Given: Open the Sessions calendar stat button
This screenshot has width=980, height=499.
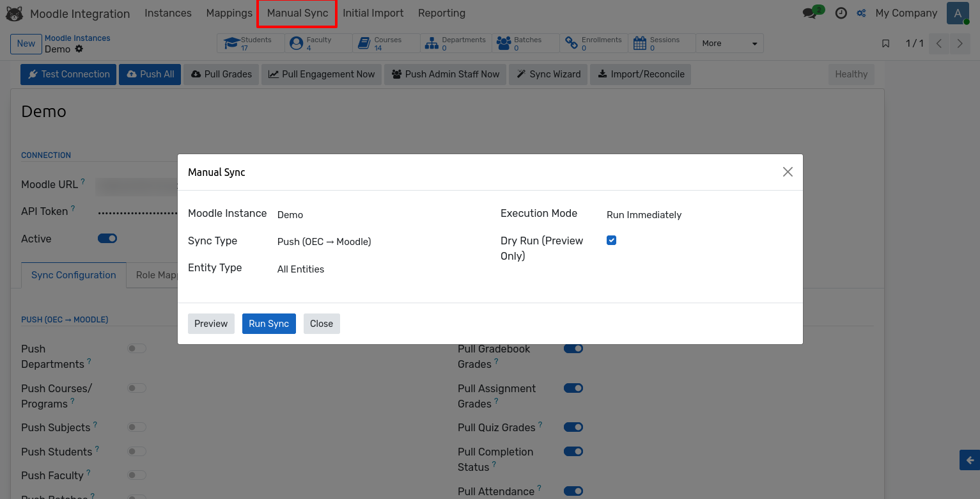Looking at the screenshot, I should click(662, 44).
